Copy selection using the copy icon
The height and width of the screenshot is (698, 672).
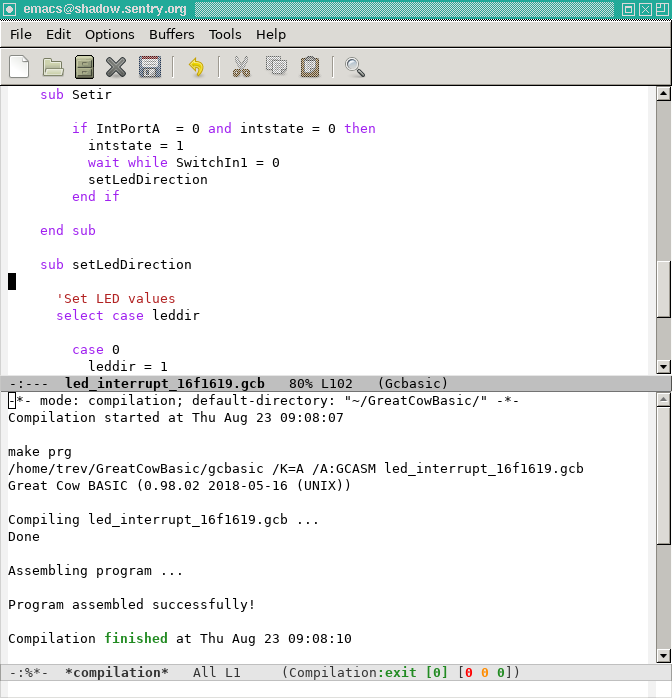tap(276, 66)
